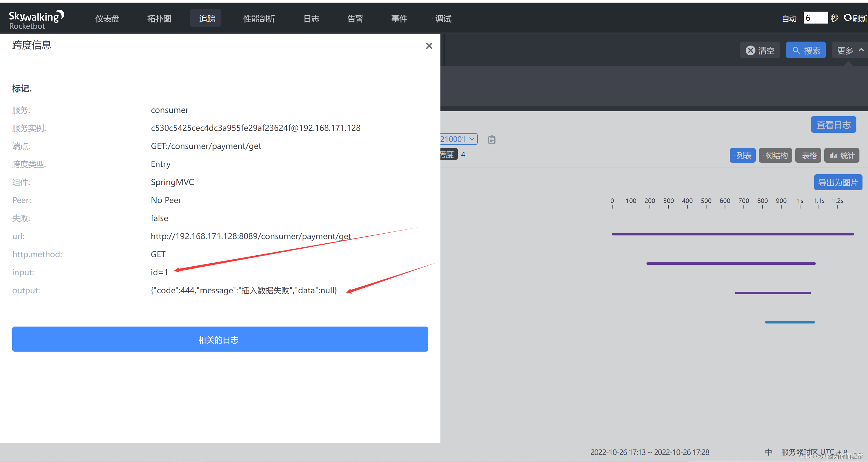Viewport: 868px width, 462px height.
Task: Click the related logs button
Action: (x=220, y=339)
